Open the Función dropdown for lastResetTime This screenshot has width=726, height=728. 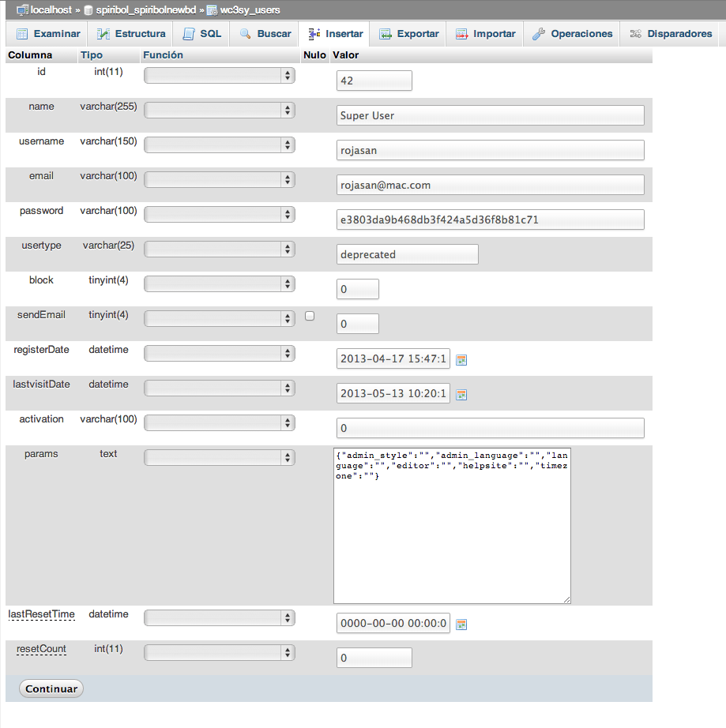pyautogui.click(x=220, y=618)
